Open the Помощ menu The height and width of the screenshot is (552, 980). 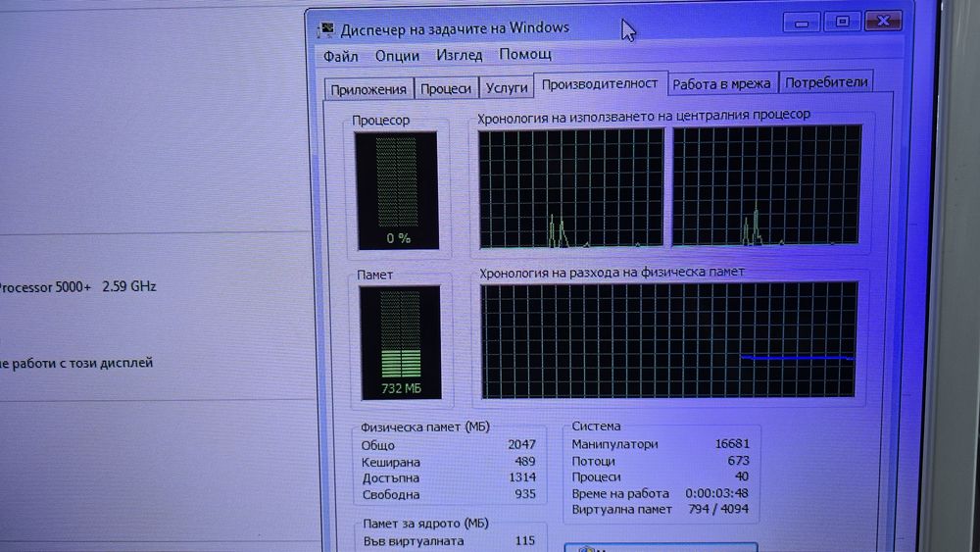(x=525, y=54)
